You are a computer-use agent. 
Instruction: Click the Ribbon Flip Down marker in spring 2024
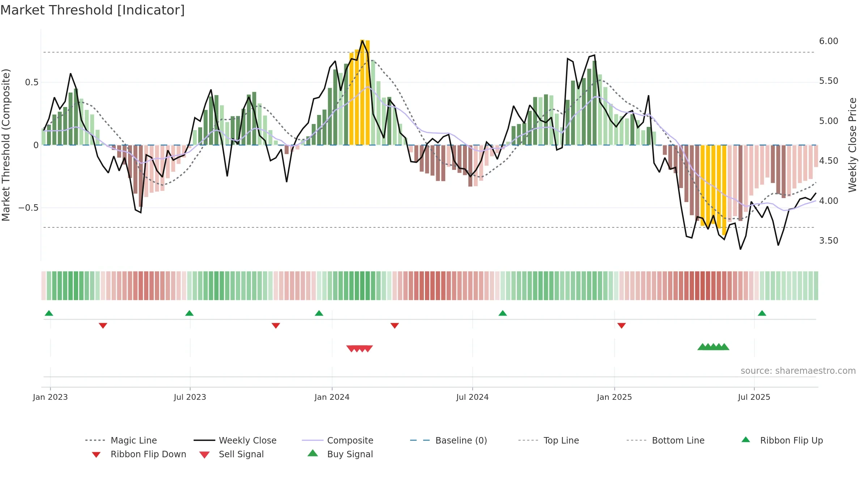click(x=395, y=326)
